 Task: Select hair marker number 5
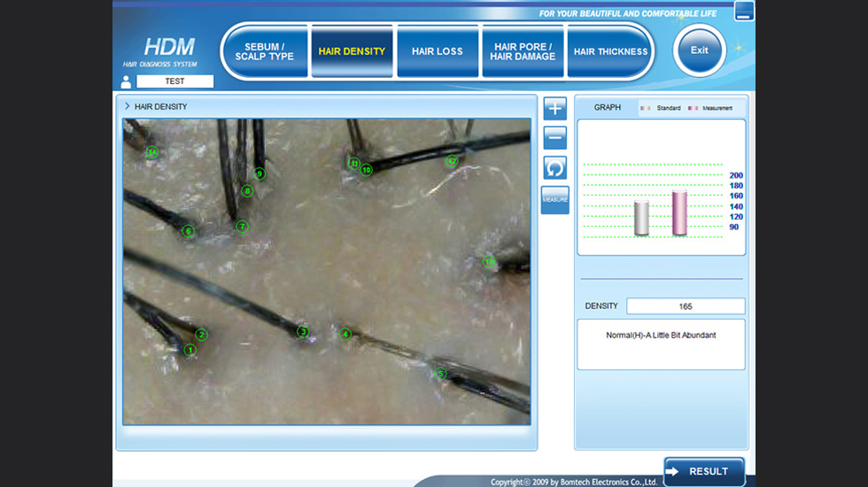point(440,373)
